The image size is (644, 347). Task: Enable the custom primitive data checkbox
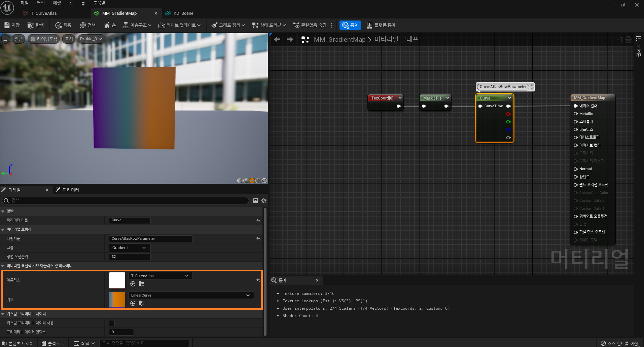112,323
